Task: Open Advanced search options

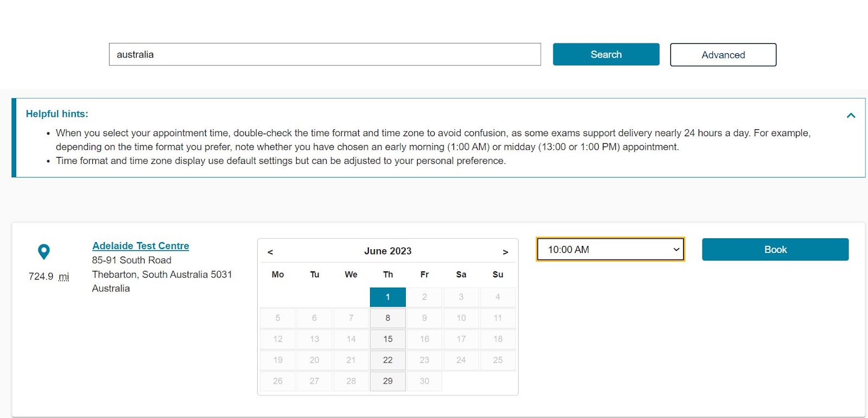Action: [x=723, y=55]
